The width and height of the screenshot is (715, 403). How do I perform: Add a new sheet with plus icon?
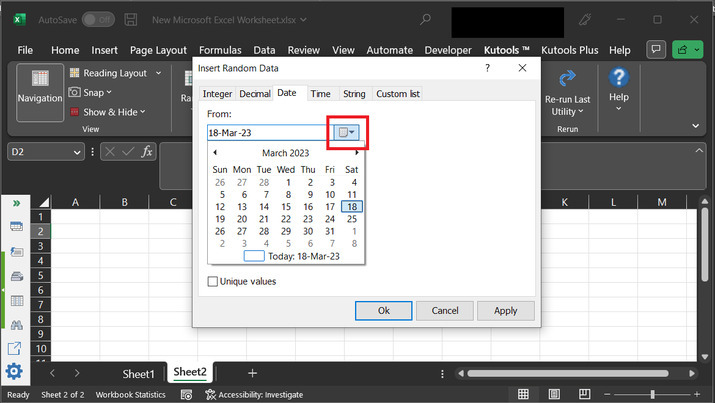pos(252,373)
